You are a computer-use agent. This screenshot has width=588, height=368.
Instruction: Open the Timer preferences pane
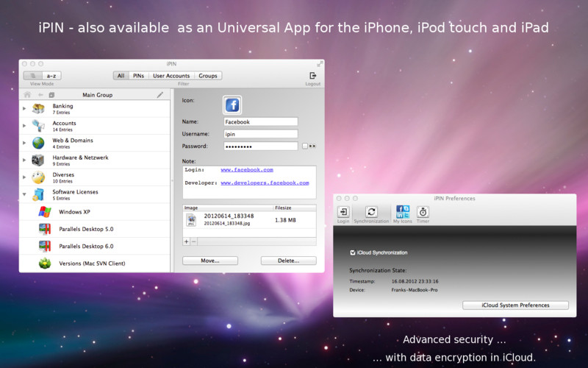(423, 212)
